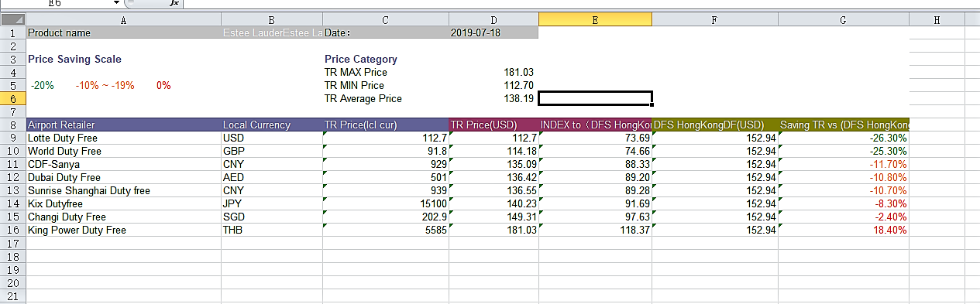This screenshot has width=980, height=304.
Task: Click 'World Duty Free' retailer cell
Action: (x=123, y=151)
